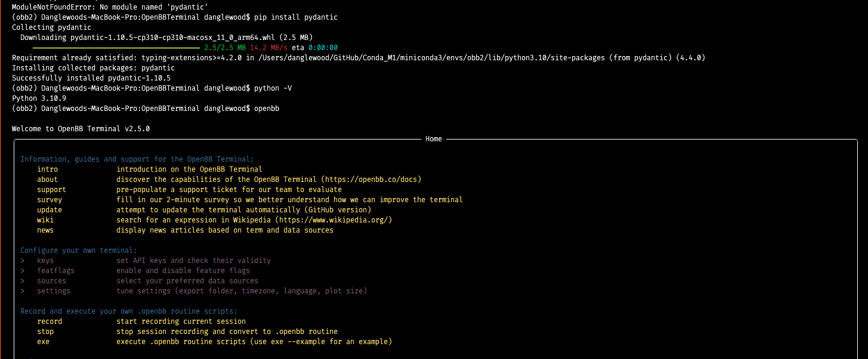Viewport: 868px width, 359px height.
Task: Expand the sources submenu
Action: click(x=51, y=280)
